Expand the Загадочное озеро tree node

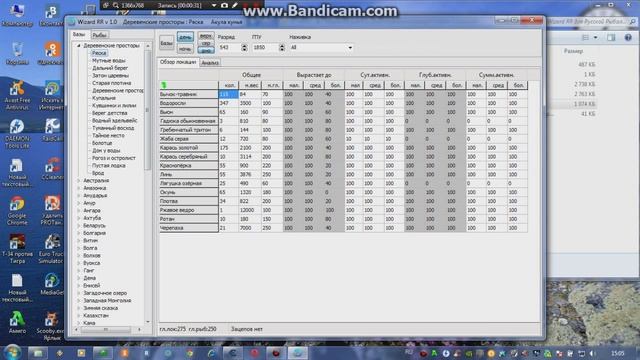coord(79,293)
